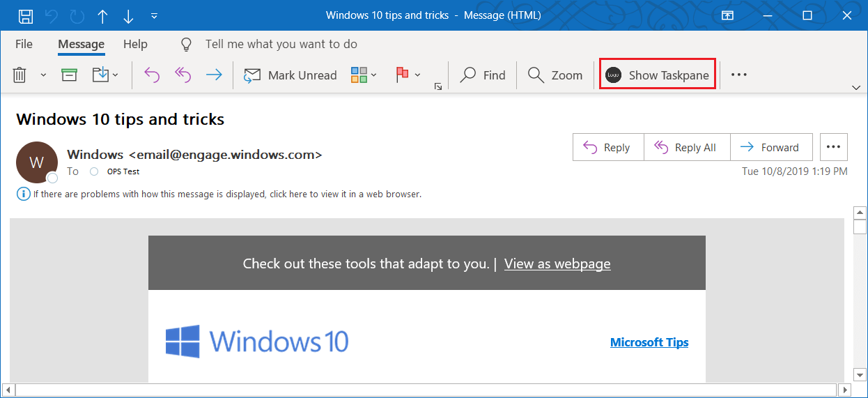Click the OPS Test recipient

point(123,171)
